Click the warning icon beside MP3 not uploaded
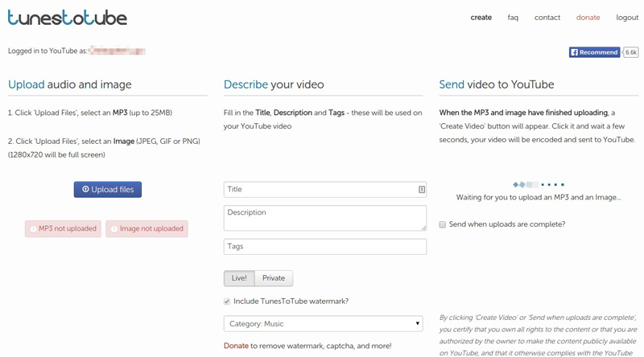The image size is (644, 357). pos(33,229)
